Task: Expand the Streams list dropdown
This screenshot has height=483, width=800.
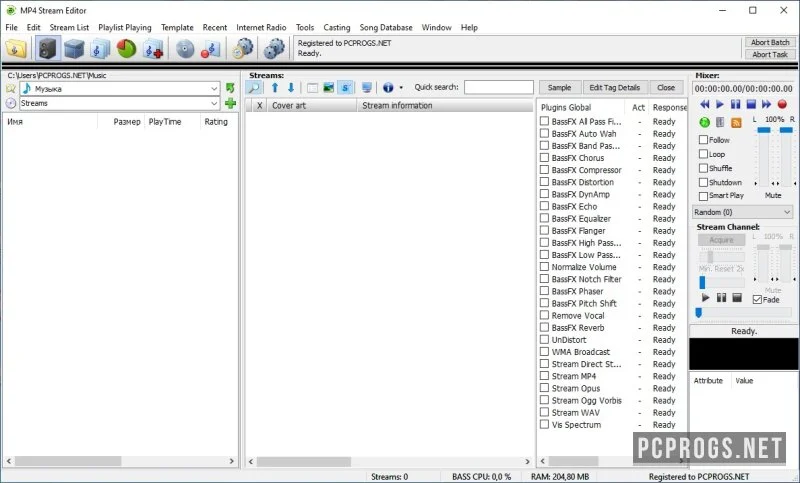Action: coord(214,103)
